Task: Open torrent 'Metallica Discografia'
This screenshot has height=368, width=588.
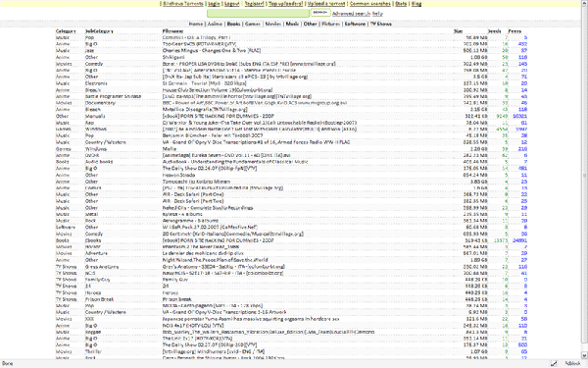Action: 205,109
